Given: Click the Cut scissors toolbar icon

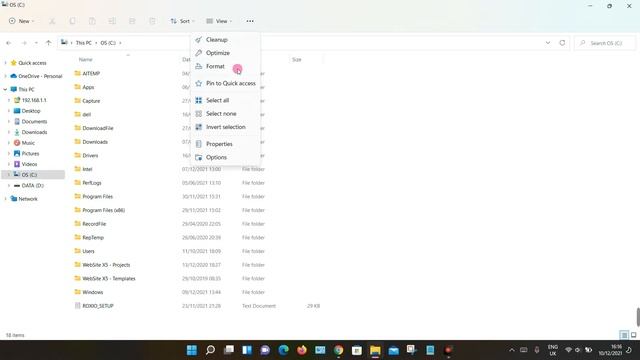Looking at the screenshot, I should click(x=52, y=21).
